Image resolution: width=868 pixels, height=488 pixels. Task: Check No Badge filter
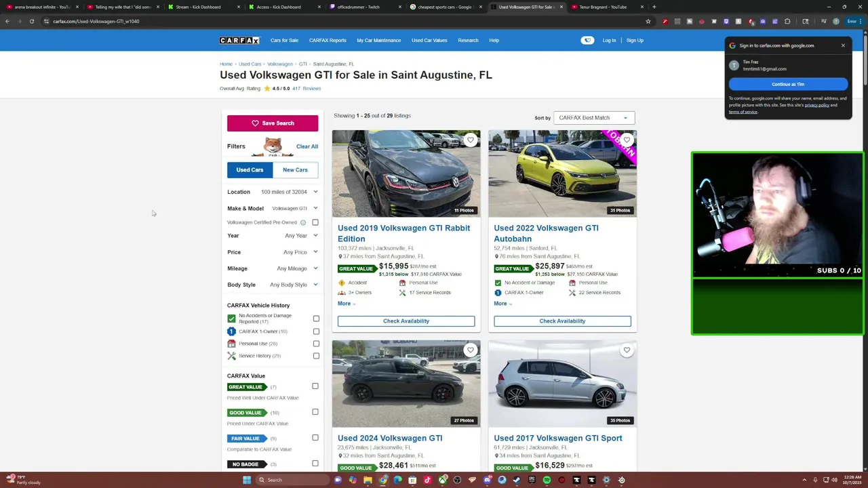point(315,464)
